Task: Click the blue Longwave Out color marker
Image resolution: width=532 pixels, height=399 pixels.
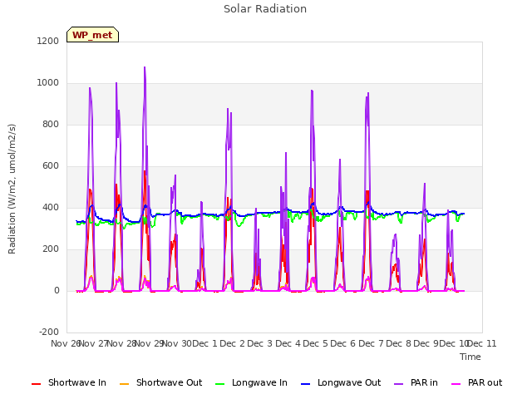Action: (x=305, y=384)
